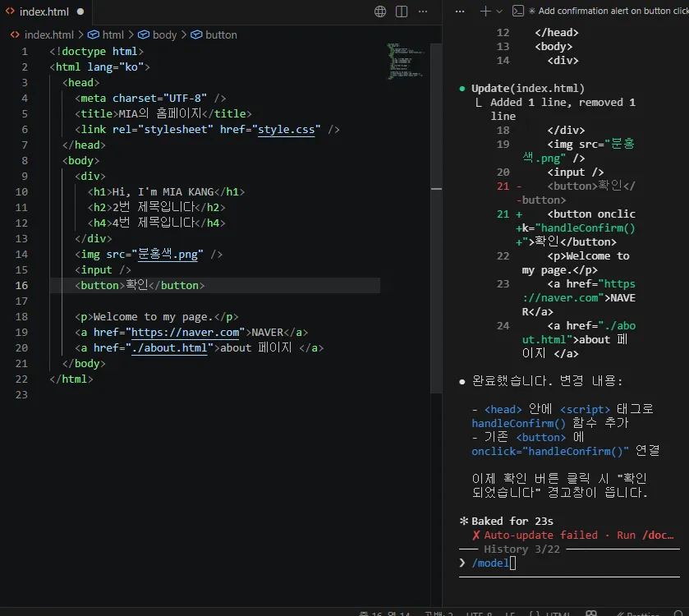
Task: Click the h1 Hi, I'm MIA KANG line
Action: coord(166,192)
